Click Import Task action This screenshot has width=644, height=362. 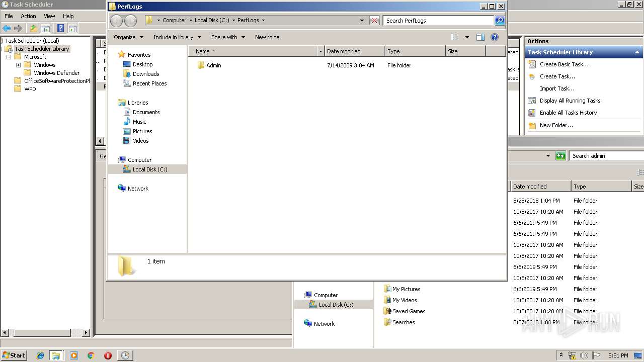point(557,88)
